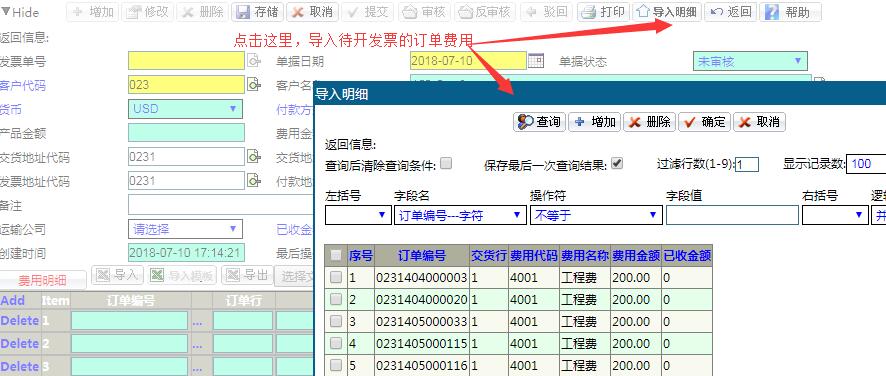The width and height of the screenshot is (886, 376).
Task: Click the 导入模板 template button
Action: click(x=183, y=275)
